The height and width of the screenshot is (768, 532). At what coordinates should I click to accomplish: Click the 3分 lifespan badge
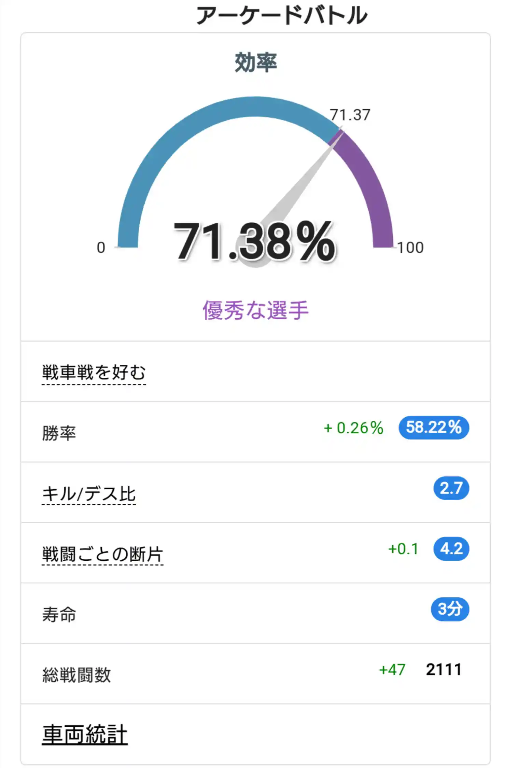(x=450, y=609)
